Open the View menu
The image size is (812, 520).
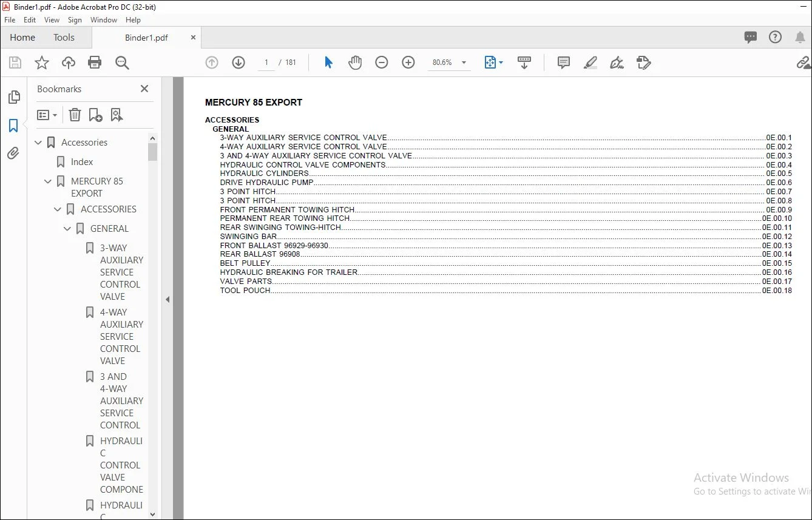click(52, 20)
